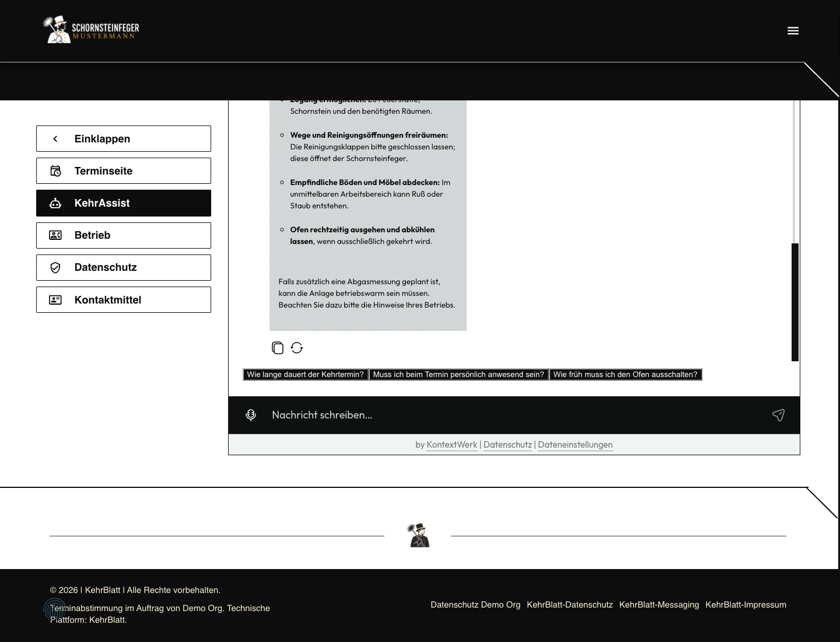Click the chimney sweep emblem in the footer

point(419,536)
